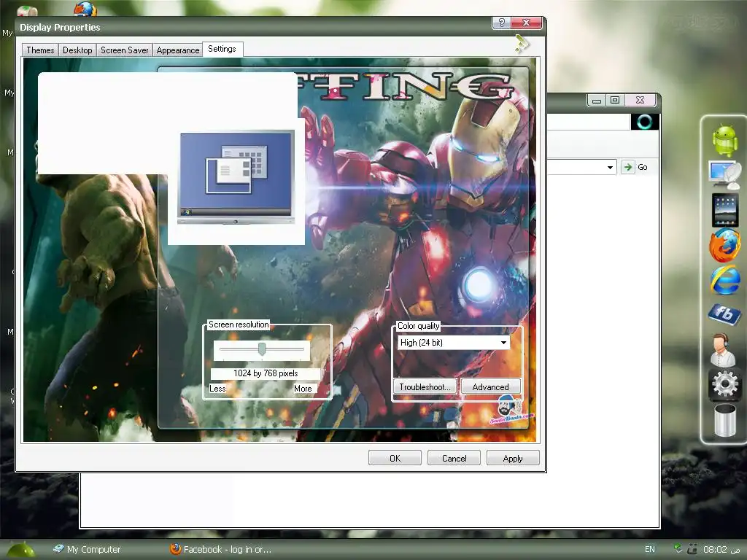Click the Troubleshoot... button
This screenshot has height=560, width=747.
[x=425, y=386]
